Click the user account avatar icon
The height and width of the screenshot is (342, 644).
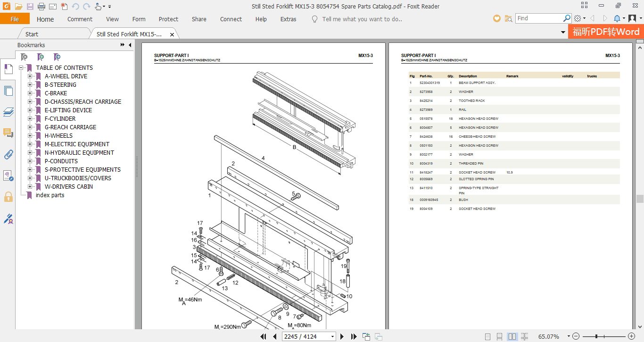click(x=632, y=18)
